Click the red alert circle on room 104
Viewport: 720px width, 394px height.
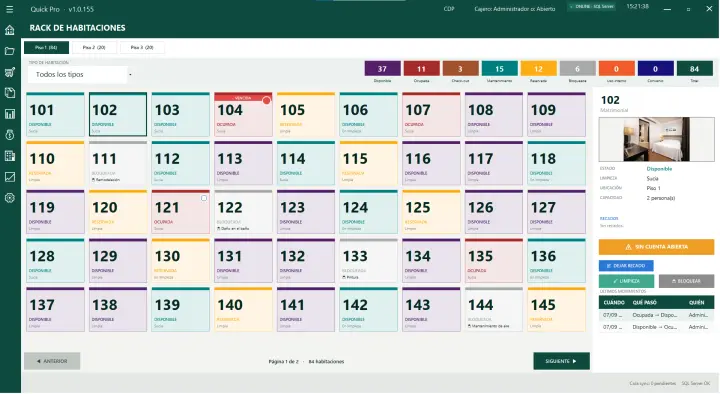(266, 100)
